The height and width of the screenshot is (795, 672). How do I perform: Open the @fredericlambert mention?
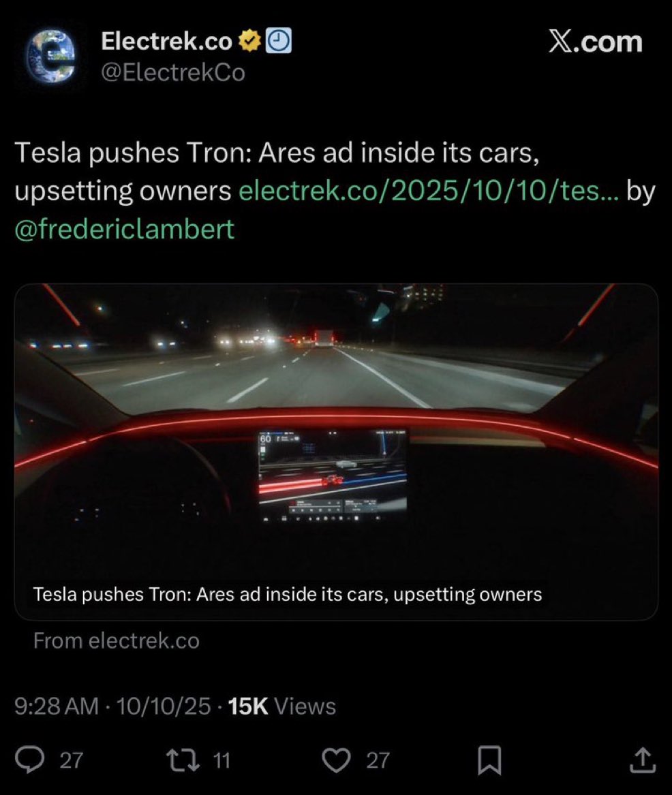click(124, 229)
